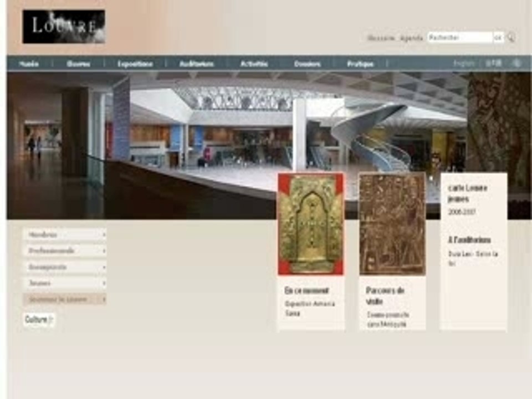
Task: Switch the site language to Japanese
Action: (493, 63)
